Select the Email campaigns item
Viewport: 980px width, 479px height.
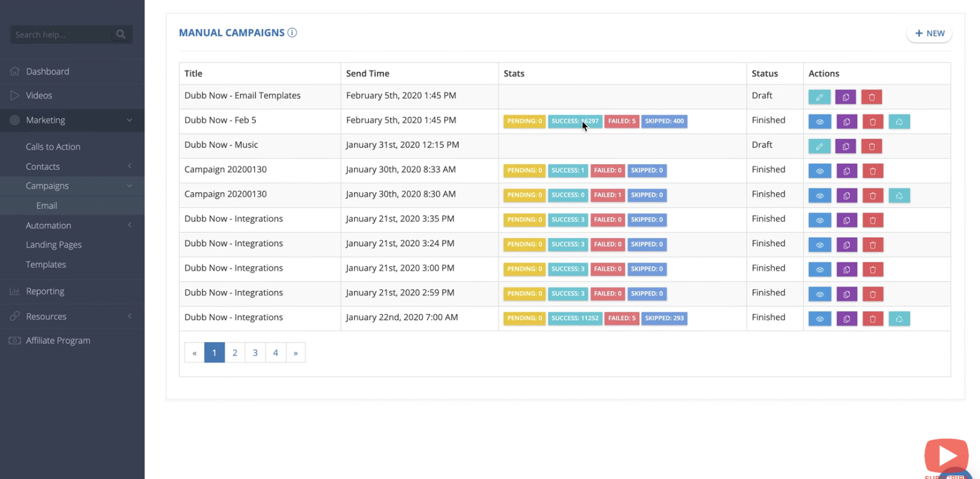click(x=46, y=206)
